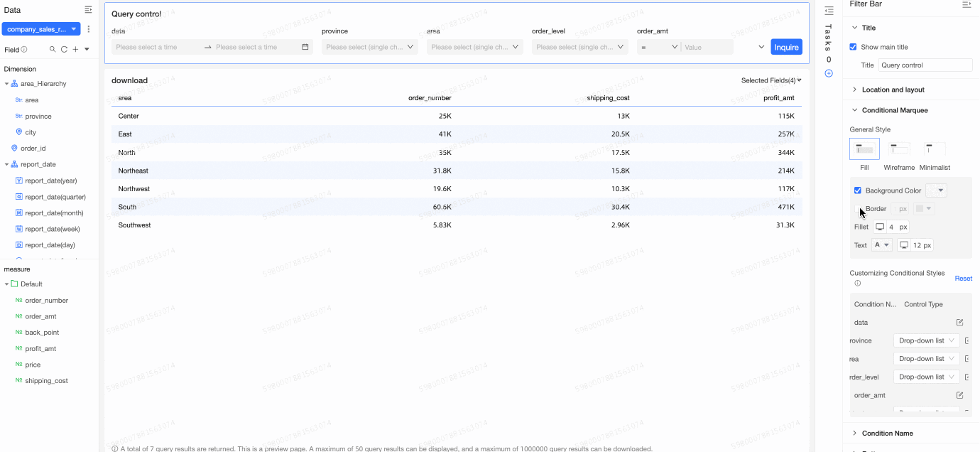Open the Background Color swatch picker
The image size is (980, 452).
937,190
